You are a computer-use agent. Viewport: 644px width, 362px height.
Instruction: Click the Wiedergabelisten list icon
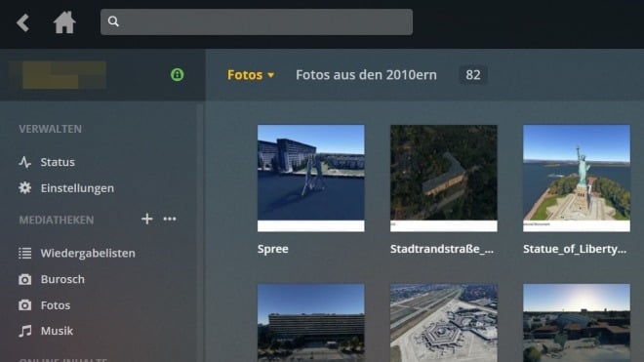pos(24,253)
